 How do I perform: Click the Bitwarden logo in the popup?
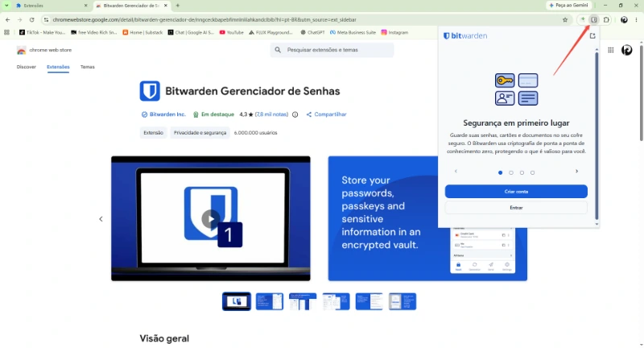click(x=465, y=35)
